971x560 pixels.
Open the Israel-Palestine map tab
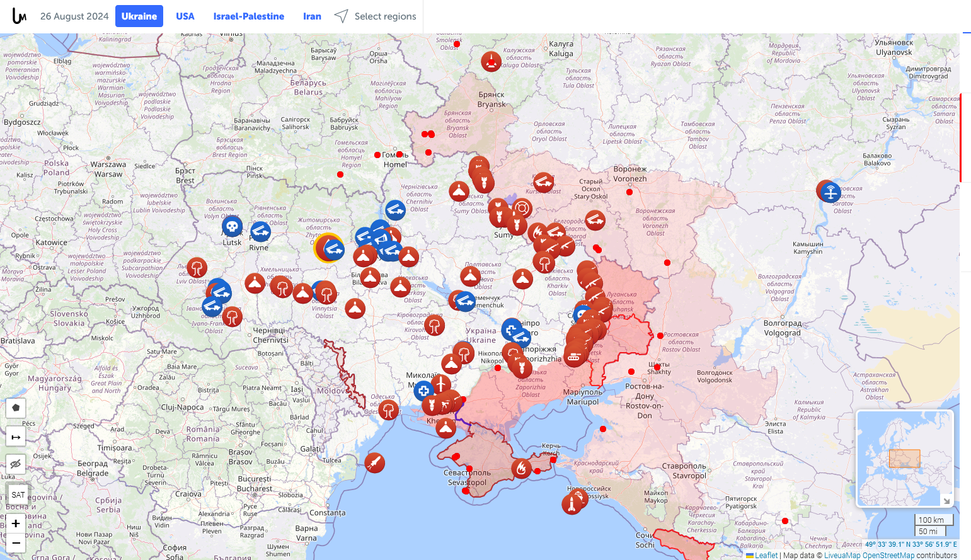pyautogui.click(x=249, y=16)
